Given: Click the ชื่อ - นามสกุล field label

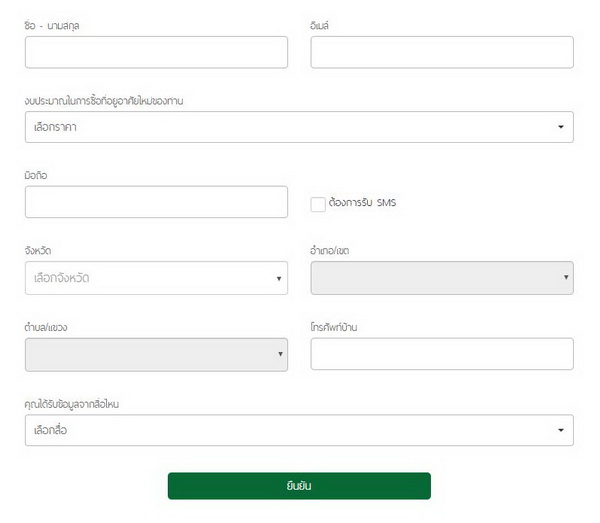Looking at the screenshot, I should pyautogui.click(x=52, y=25).
